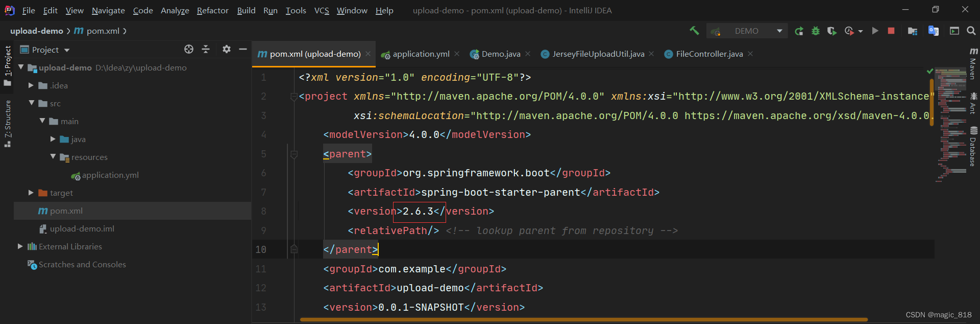Viewport: 980px width, 324px height.
Task: Collapse the resources folder
Action: tap(53, 156)
